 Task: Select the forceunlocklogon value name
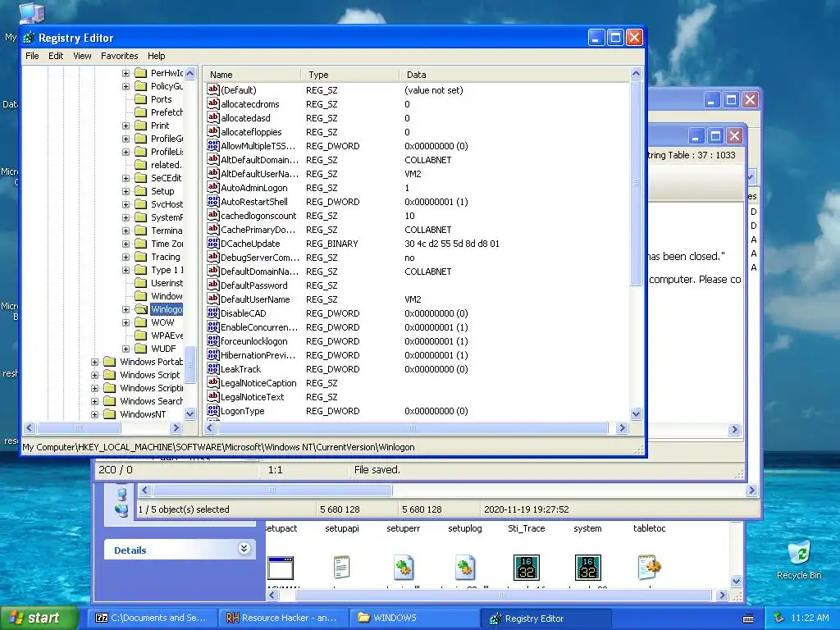pos(254,340)
